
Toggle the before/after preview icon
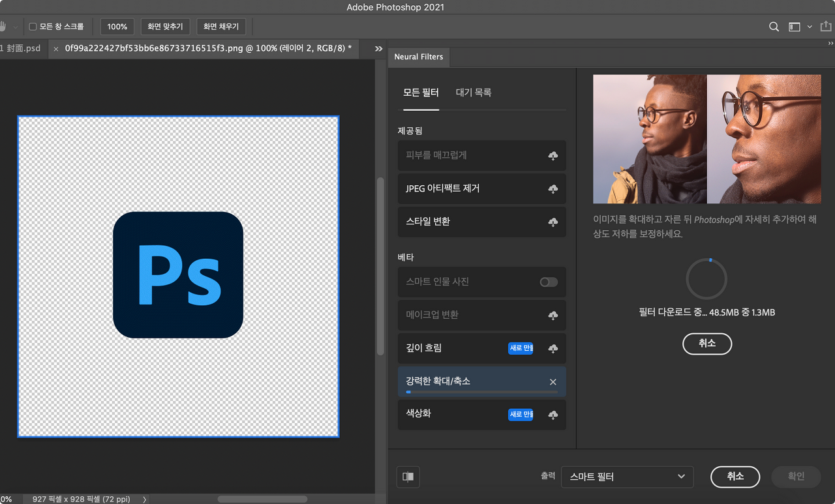click(x=408, y=477)
